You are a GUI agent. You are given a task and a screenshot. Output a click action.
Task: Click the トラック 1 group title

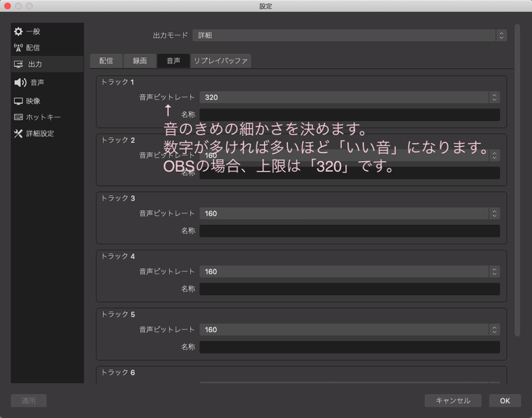(118, 82)
